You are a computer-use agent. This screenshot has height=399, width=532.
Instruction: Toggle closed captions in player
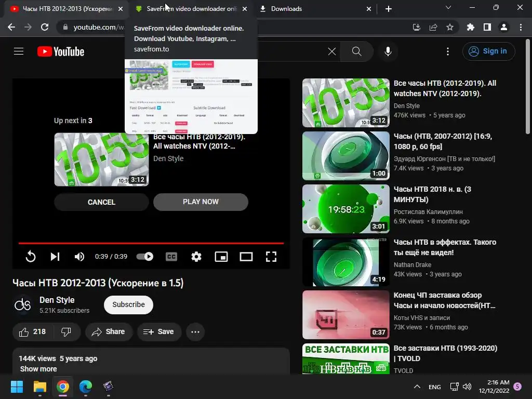tap(171, 257)
